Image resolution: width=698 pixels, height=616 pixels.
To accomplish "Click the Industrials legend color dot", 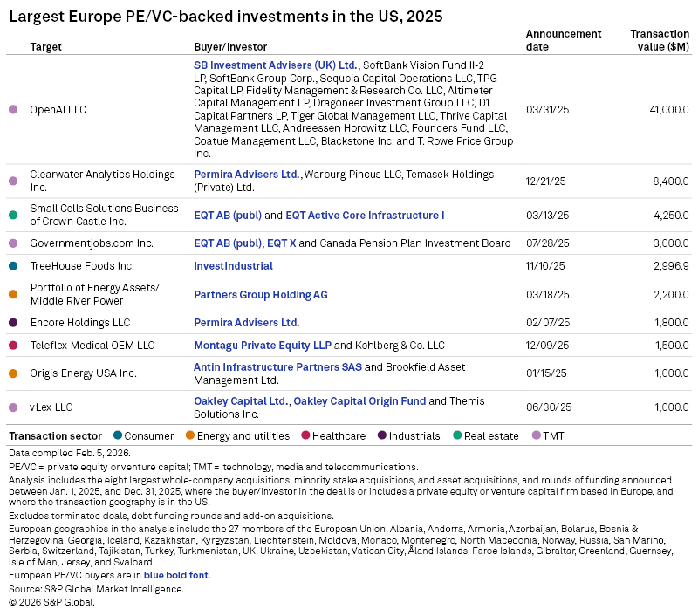I will coord(382,435).
